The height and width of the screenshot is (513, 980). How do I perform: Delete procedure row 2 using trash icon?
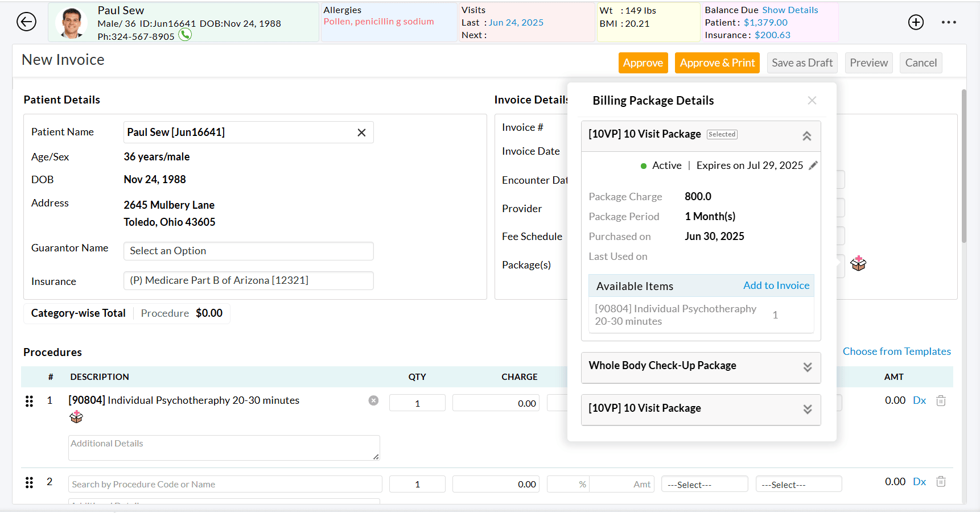tap(940, 481)
